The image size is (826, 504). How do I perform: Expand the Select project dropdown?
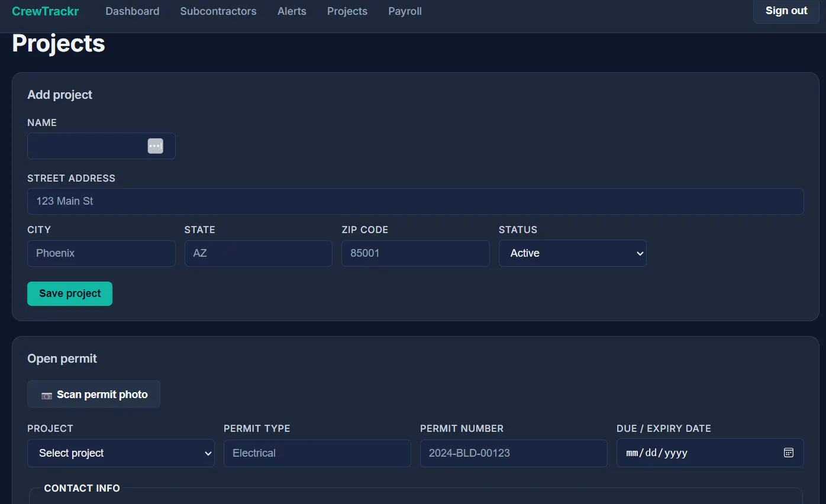pos(121,453)
